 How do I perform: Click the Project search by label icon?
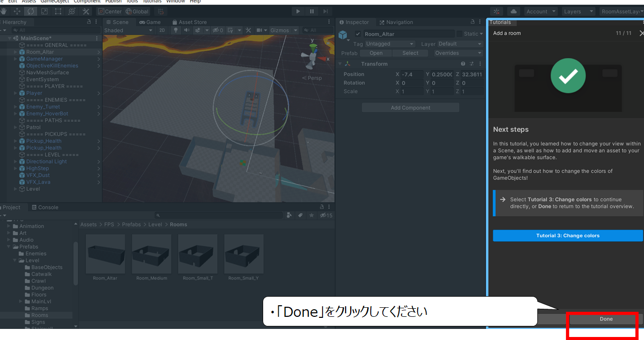[300, 215]
